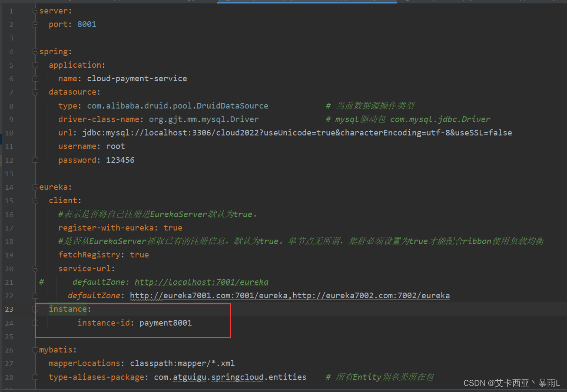
Task: Click the commented-out defaultZone key
Action: click(x=99, y=282)
